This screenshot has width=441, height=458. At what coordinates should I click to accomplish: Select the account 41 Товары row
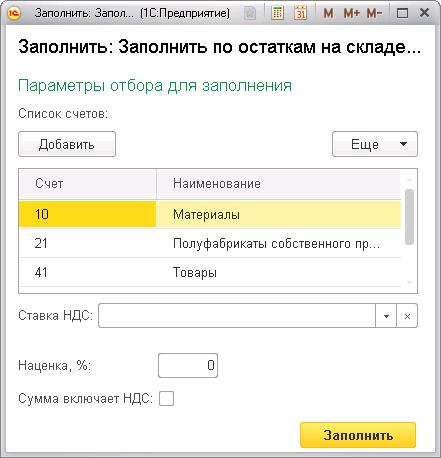pos(210,272)
